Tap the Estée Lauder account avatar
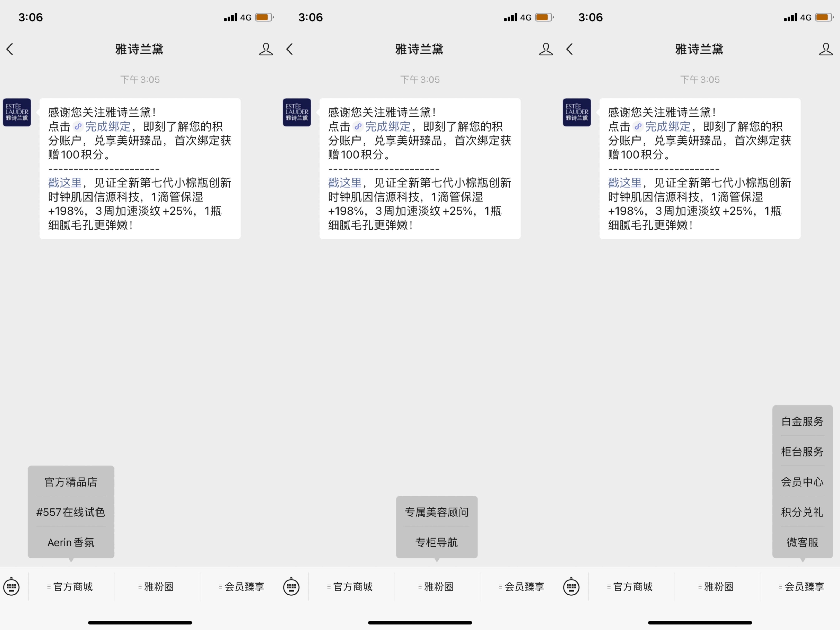The height and width of the screenshot is (630, 840). coord(17,112)
